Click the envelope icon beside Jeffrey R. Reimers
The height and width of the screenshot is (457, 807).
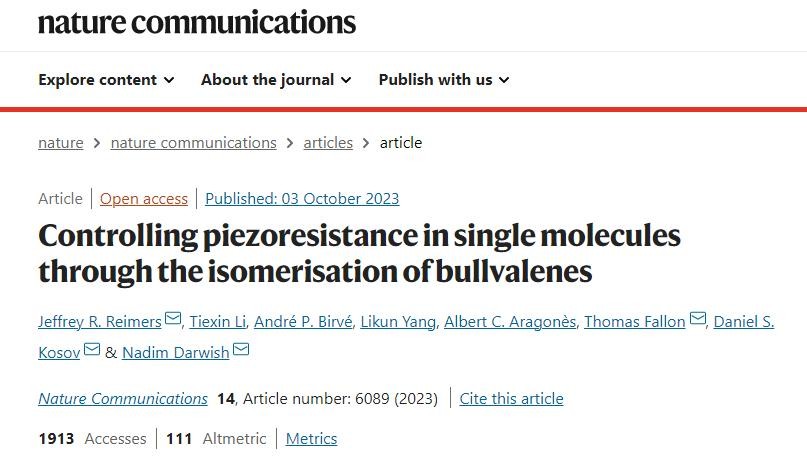173,320
